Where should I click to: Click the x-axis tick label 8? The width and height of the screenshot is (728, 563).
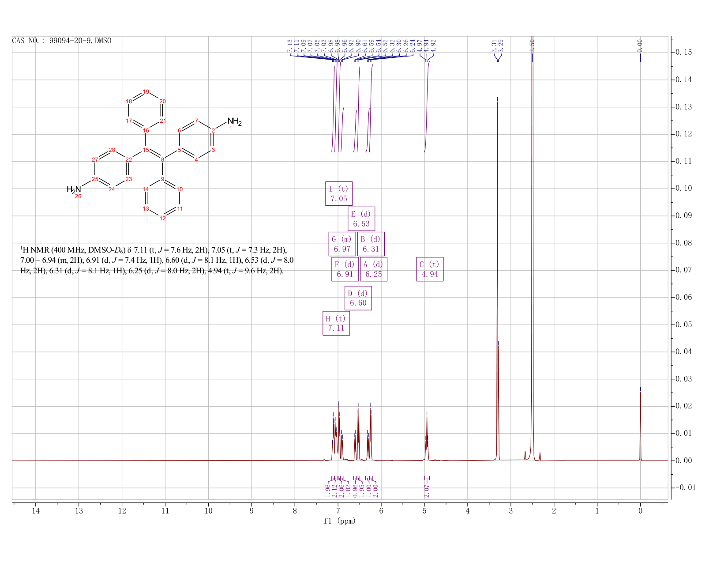[295, 511]
